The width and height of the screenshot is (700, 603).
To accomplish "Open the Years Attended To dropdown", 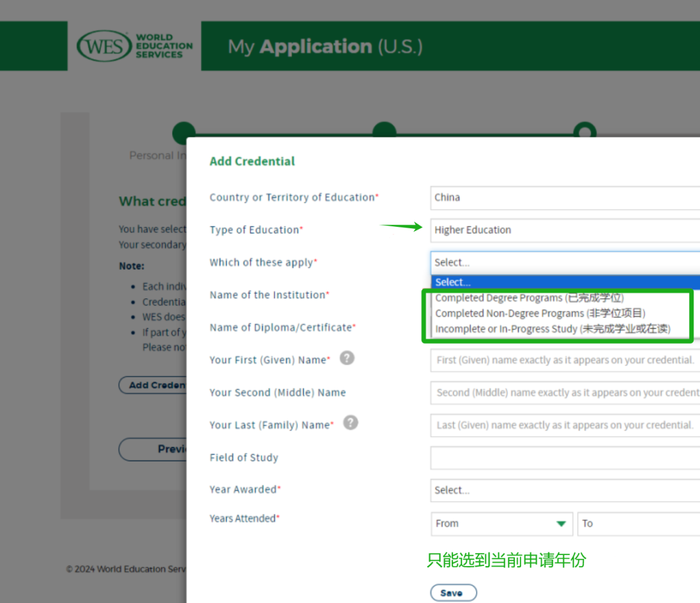I will tap(638, 524).
